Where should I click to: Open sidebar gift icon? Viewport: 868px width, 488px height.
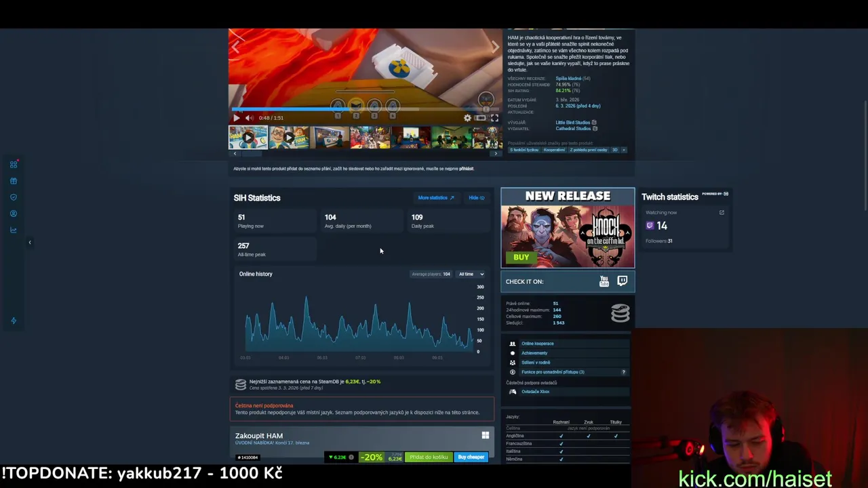click(14, 181)
